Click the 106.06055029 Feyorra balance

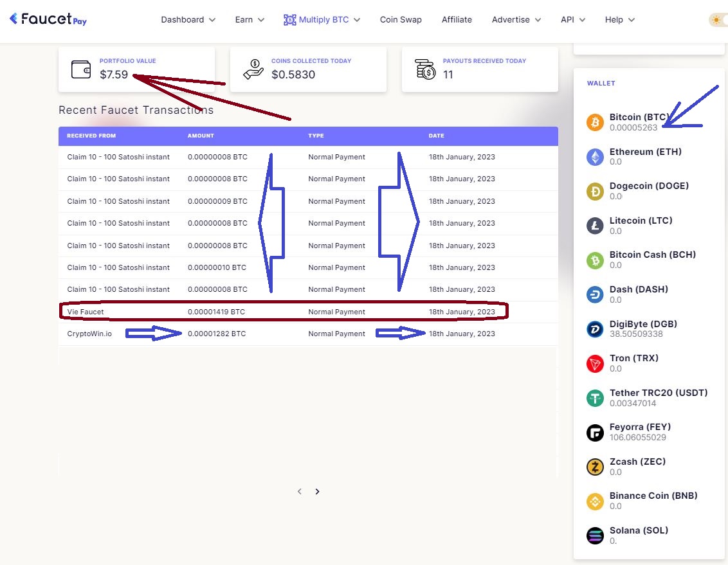pyautogui.click(x=637, y=438)
